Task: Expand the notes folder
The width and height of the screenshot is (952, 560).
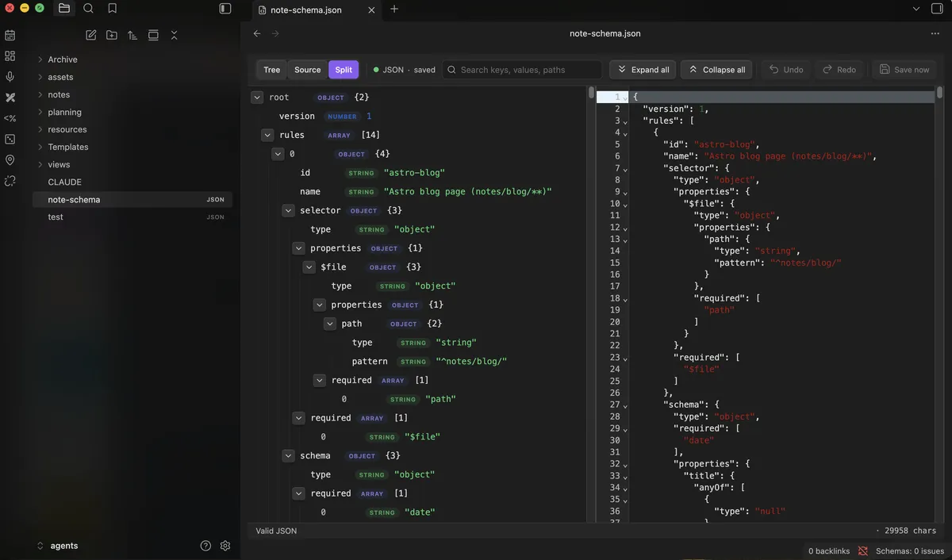Action: point(40,94)
